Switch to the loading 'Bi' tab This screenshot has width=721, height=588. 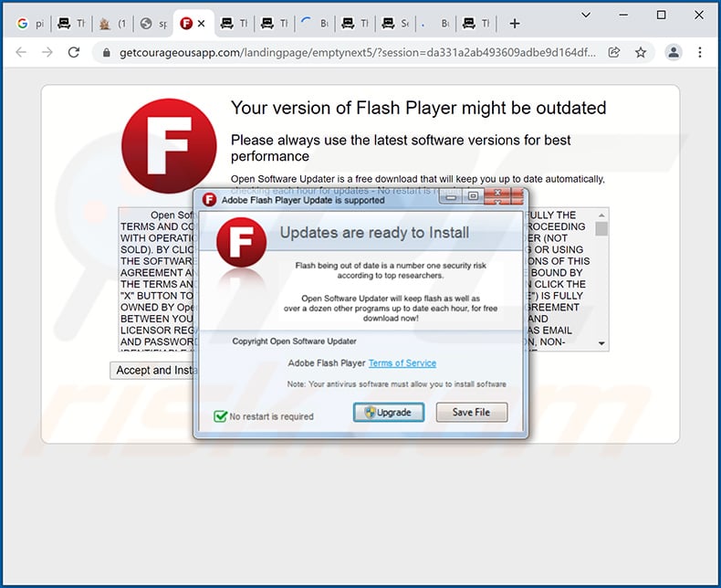click(x=315, y=24)
